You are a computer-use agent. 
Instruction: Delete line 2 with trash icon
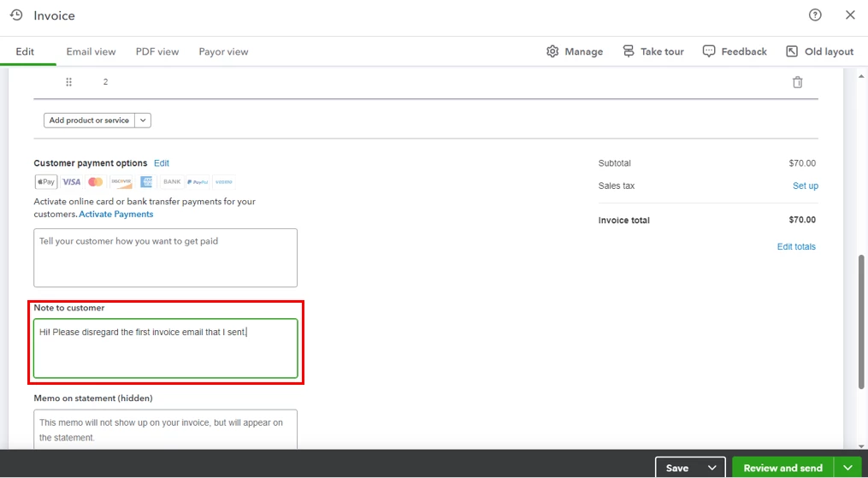click(x=797, y=82)
